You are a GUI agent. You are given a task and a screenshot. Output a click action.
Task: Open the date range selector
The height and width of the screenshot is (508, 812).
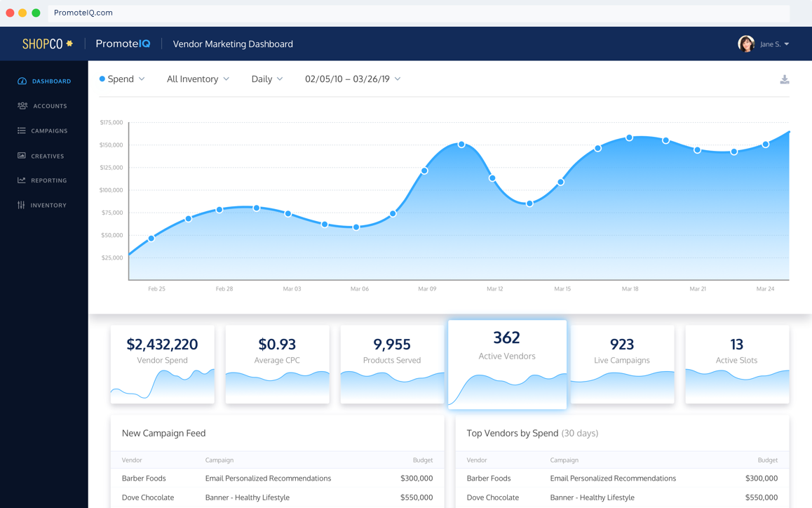point(353,79)
